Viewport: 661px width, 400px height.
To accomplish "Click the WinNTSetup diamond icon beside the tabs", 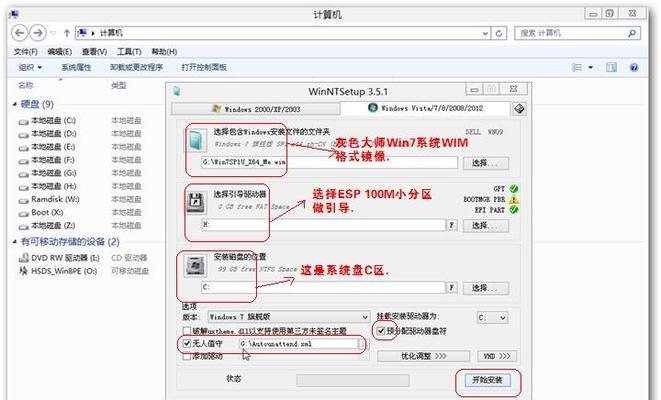I will (520, 108).
